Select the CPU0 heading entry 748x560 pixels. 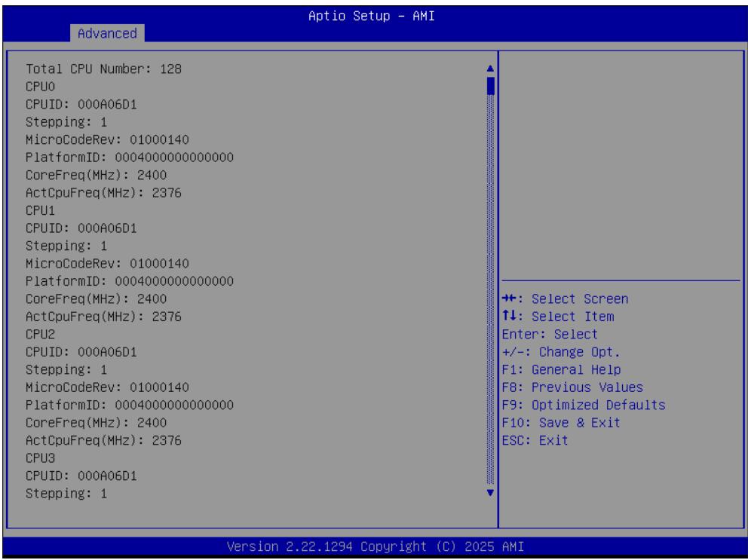[x=40, y=87]
